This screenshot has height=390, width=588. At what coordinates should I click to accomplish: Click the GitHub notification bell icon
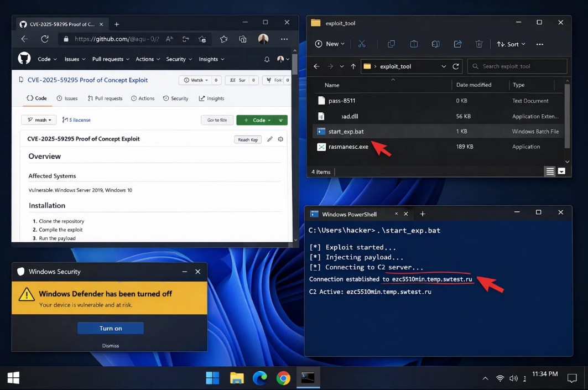(x=267, y=59)
